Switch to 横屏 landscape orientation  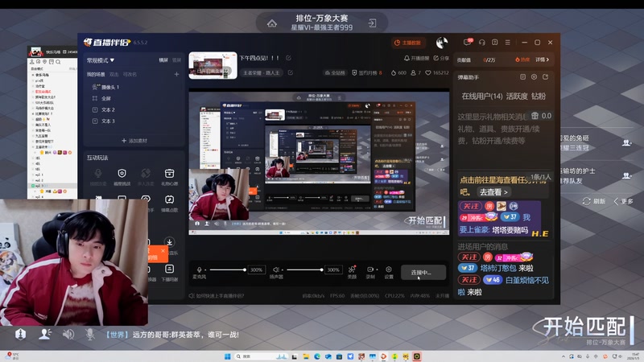163,60
